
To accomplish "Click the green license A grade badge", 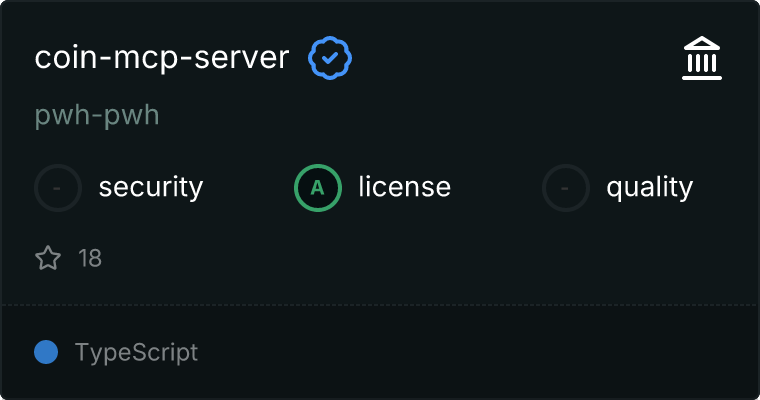I will click(x=318, y=187).
